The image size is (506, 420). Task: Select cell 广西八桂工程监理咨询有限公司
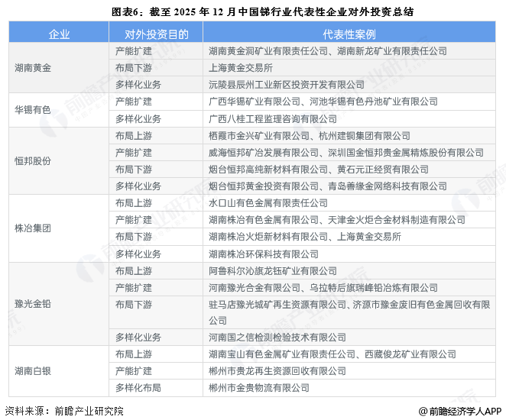[x=349, y=119]
